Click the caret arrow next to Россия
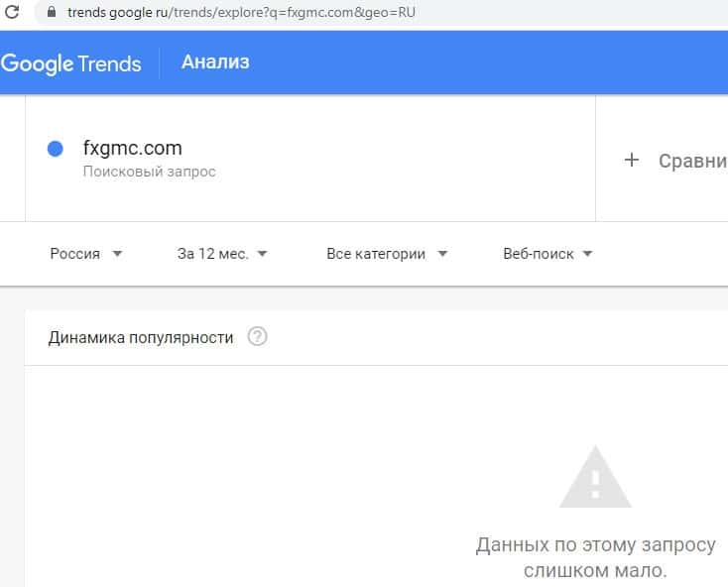Screen dimensions: 728x587 [x=117, y=254]
